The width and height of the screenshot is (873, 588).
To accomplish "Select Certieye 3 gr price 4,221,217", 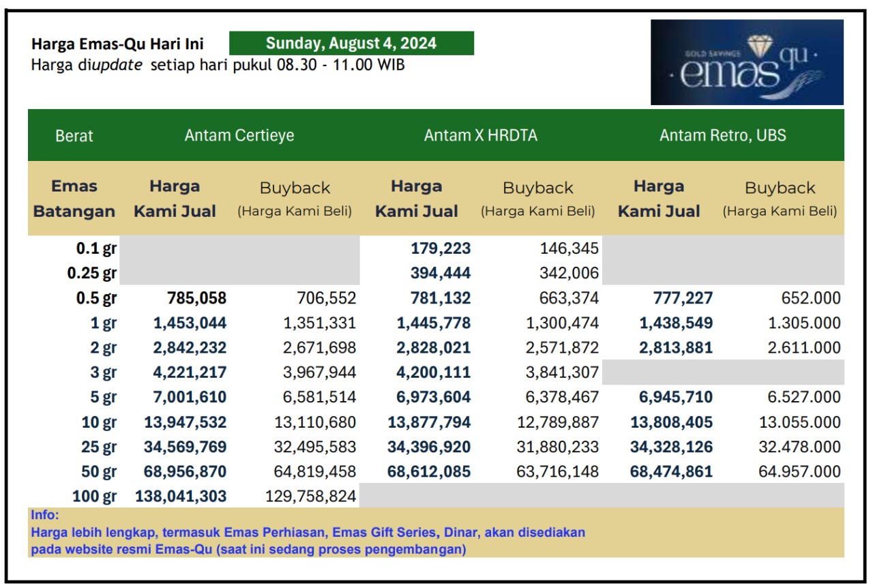I will coord(190,372).
